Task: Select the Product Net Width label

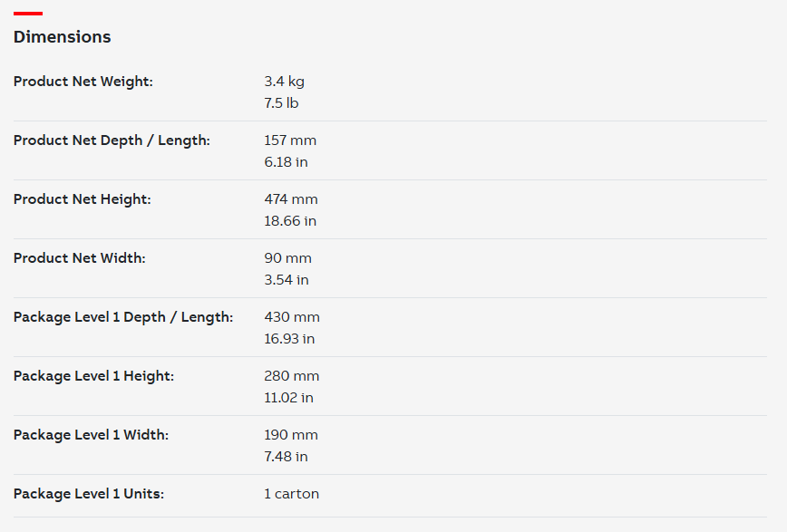Action: pos(79,258)
